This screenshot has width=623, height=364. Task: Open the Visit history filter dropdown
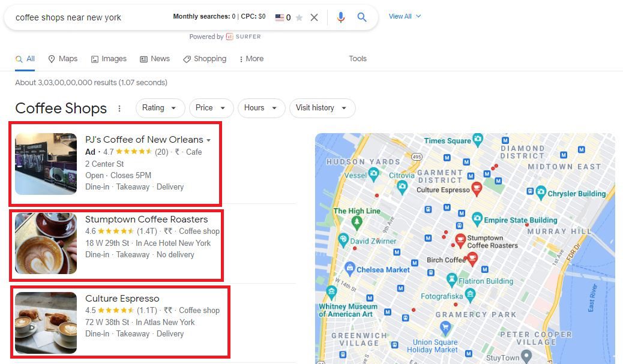322,108
